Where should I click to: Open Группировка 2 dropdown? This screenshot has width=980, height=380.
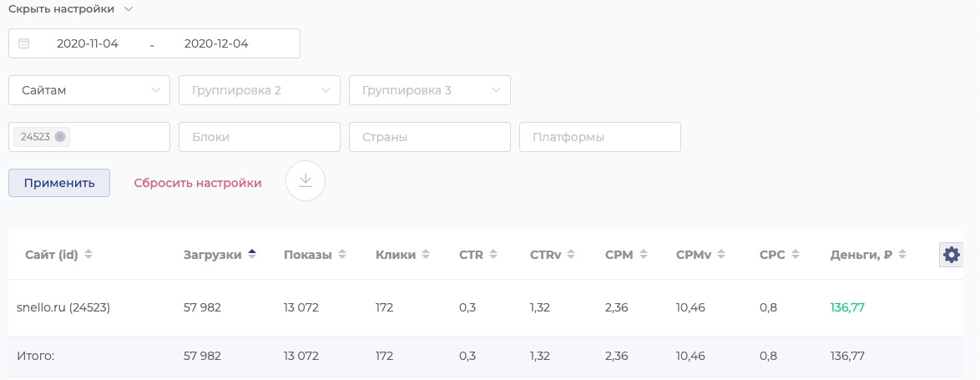click(260, 90)
